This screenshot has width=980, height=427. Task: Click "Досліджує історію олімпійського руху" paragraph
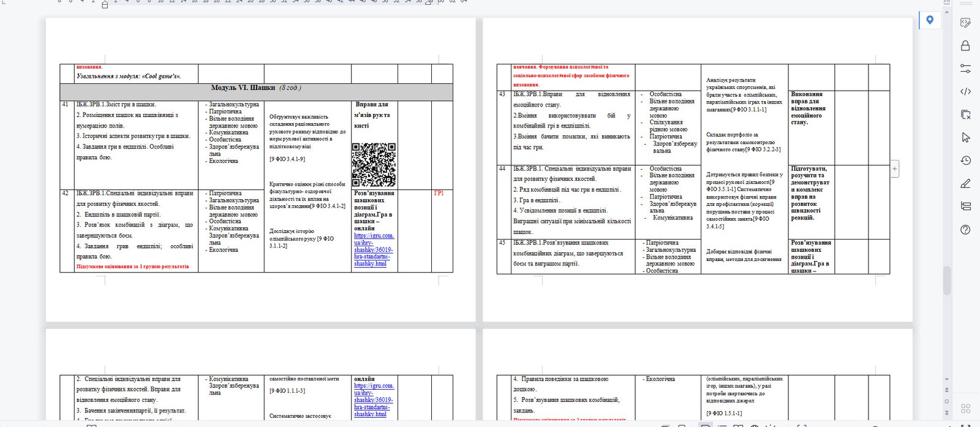coord(301,238)
